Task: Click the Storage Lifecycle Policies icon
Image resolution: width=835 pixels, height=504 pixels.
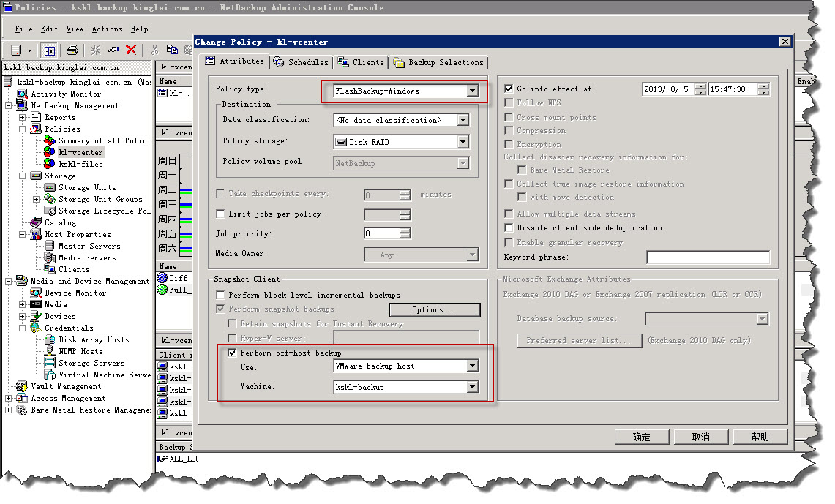Action: pos(50,211)
